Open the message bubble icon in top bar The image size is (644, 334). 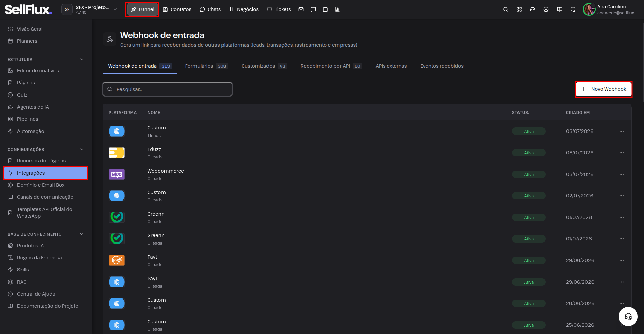click(x=313, y=9)
